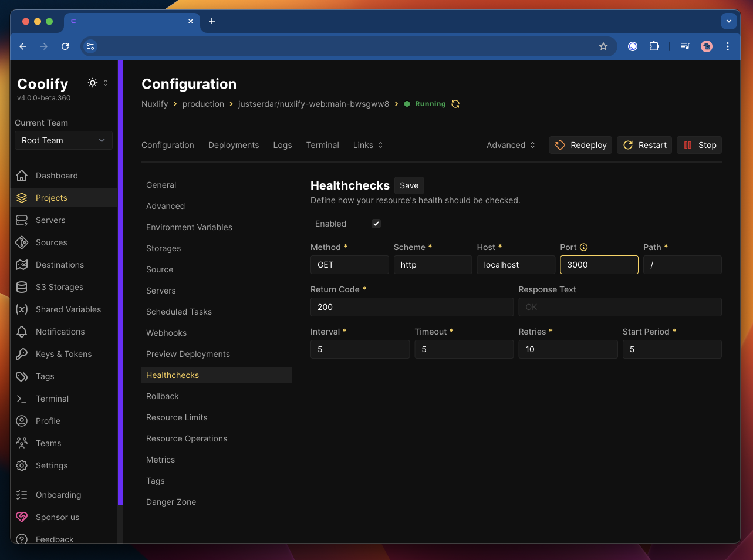
Task: Click the site information icon in address bar
Action: (x=90, y=46)
